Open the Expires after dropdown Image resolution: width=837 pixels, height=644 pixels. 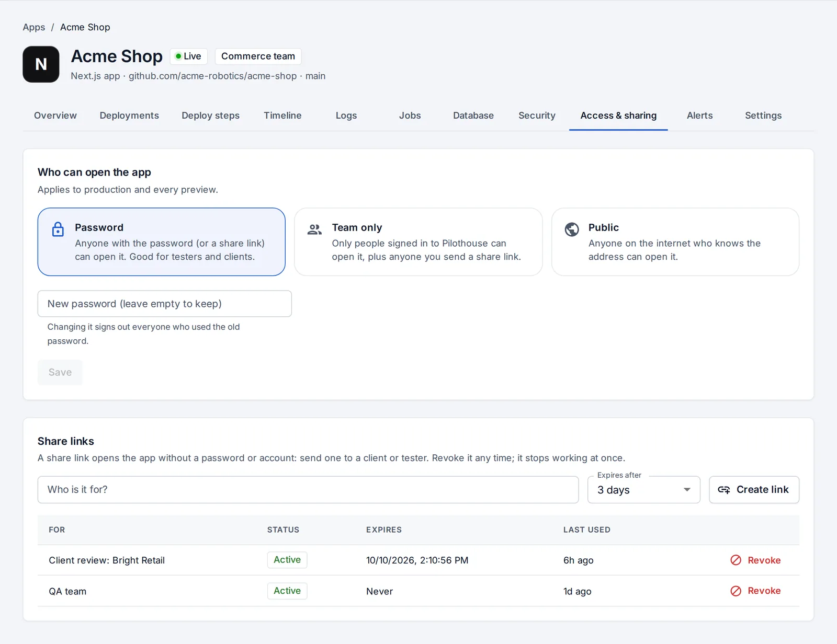point(644,490)
